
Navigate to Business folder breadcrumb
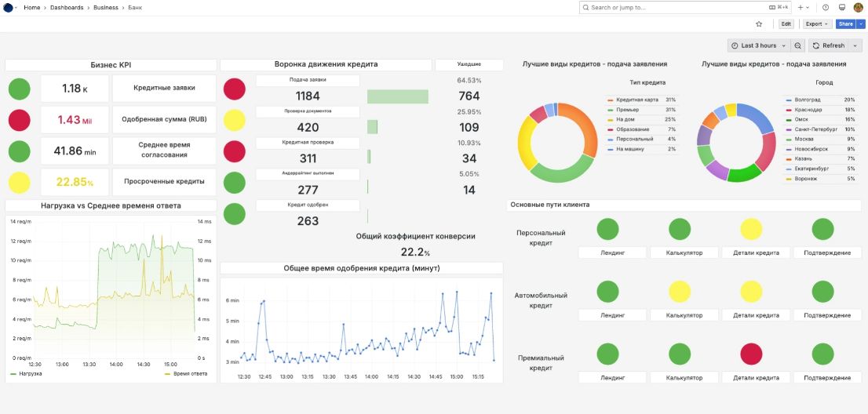click(107, 7)
